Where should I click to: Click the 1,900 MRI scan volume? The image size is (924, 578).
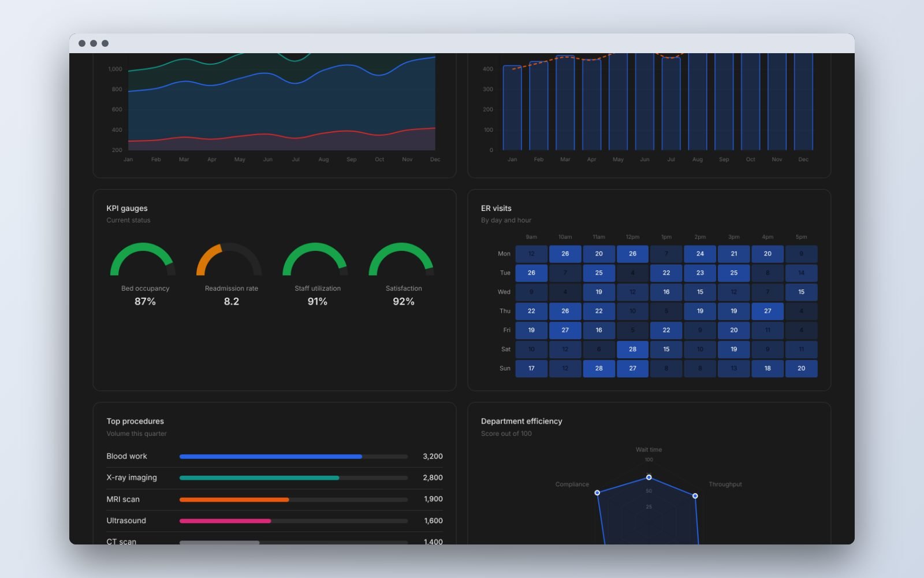coord(433,499)
